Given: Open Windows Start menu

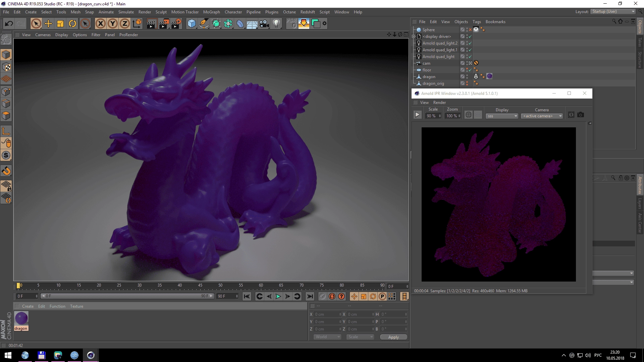Looking at the screenshot, I should coord(8,355).
